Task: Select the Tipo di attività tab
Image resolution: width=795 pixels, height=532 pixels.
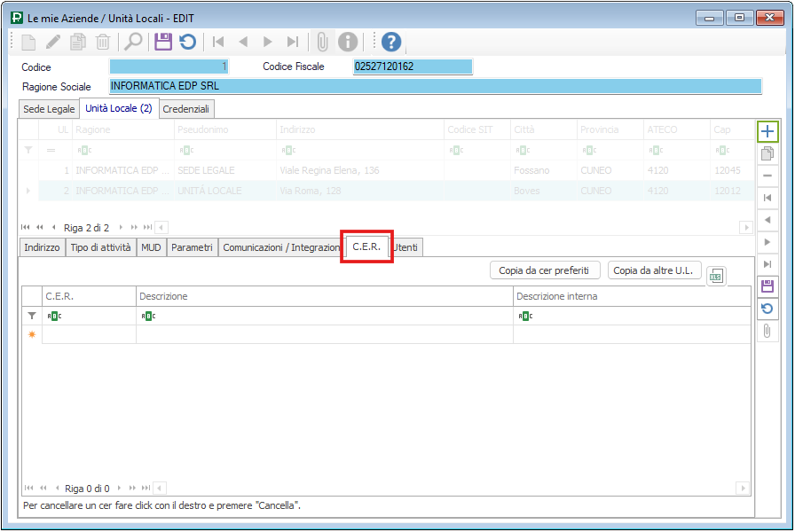Action: (x=101, y=247)
